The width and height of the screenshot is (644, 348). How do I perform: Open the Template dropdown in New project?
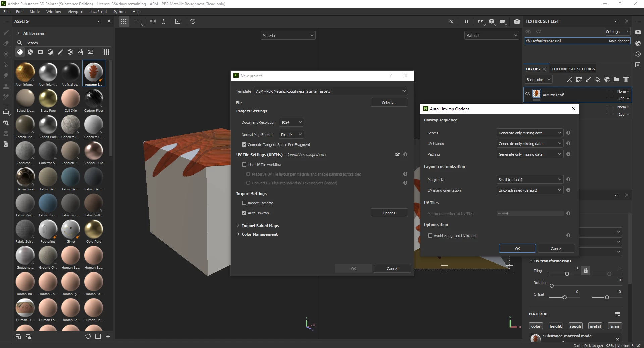click(x=331, y=91)
